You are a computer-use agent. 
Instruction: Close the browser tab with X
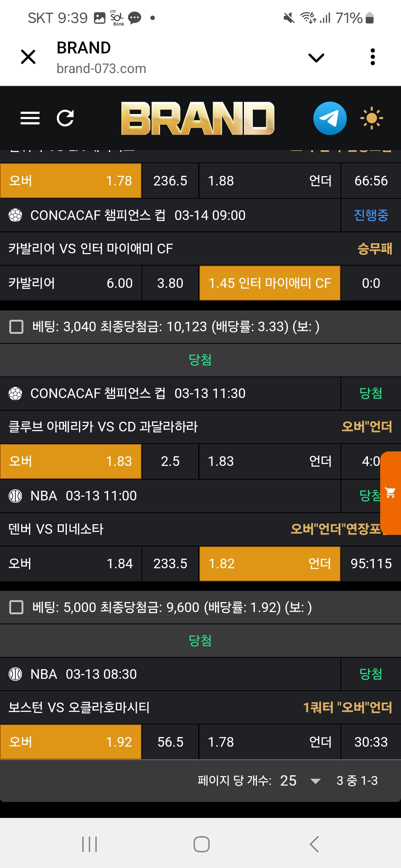point(28,57)
